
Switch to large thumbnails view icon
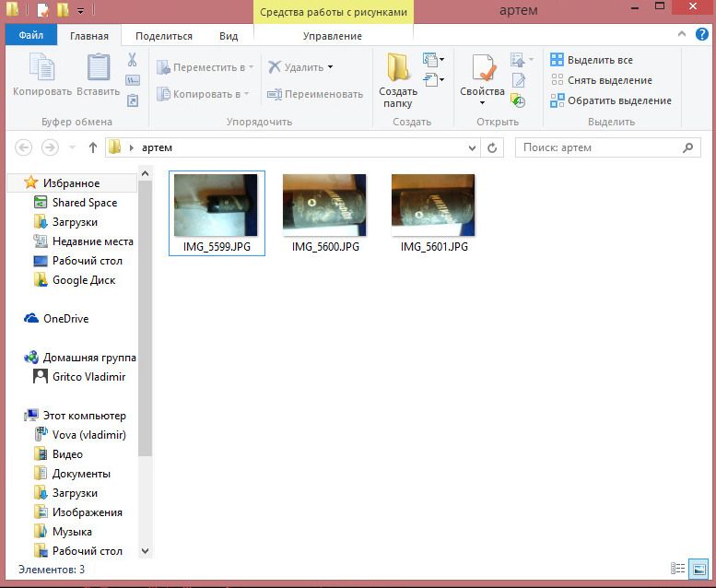pos(698,569)
